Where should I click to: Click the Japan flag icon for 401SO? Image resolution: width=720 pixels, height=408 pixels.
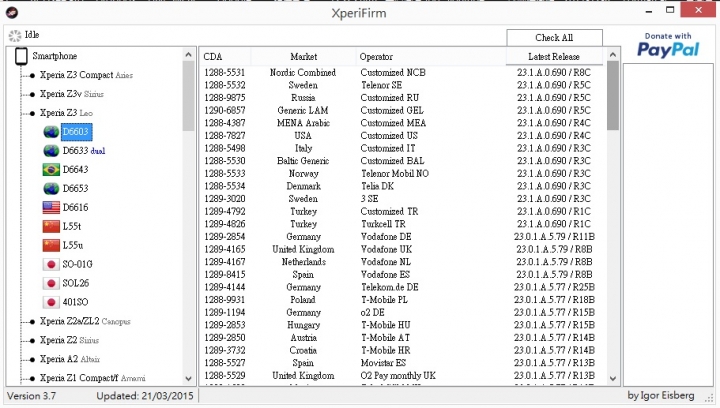tap(51, 302)
